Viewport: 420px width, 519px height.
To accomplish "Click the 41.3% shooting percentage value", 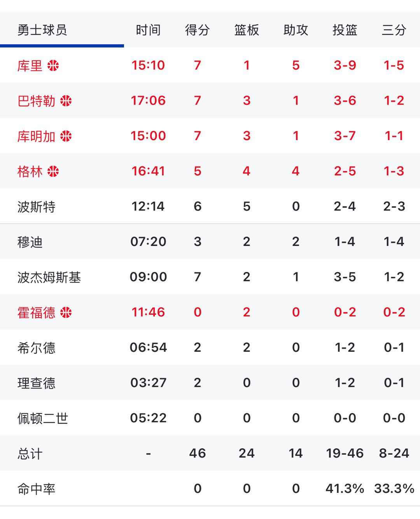I will point(345,489).
